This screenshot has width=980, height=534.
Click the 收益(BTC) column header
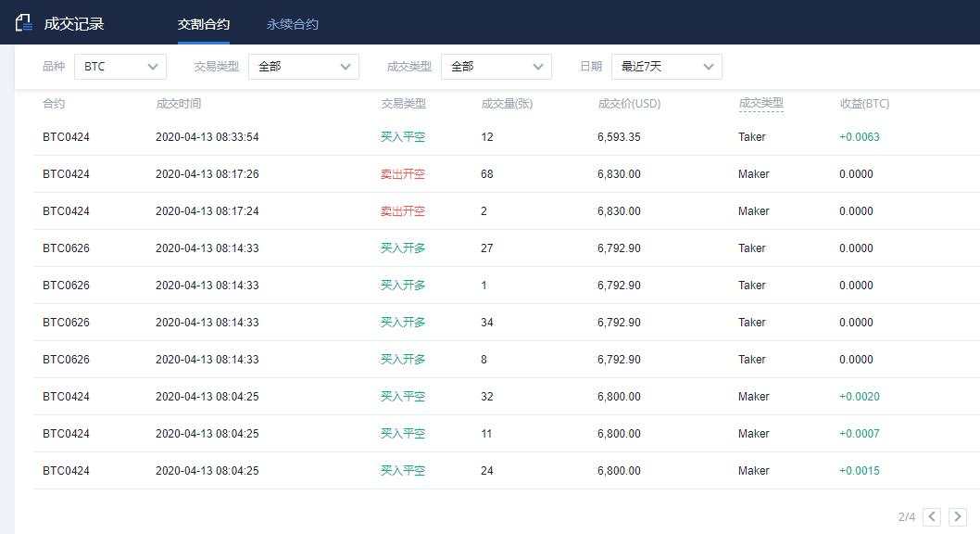coord(864,103)
